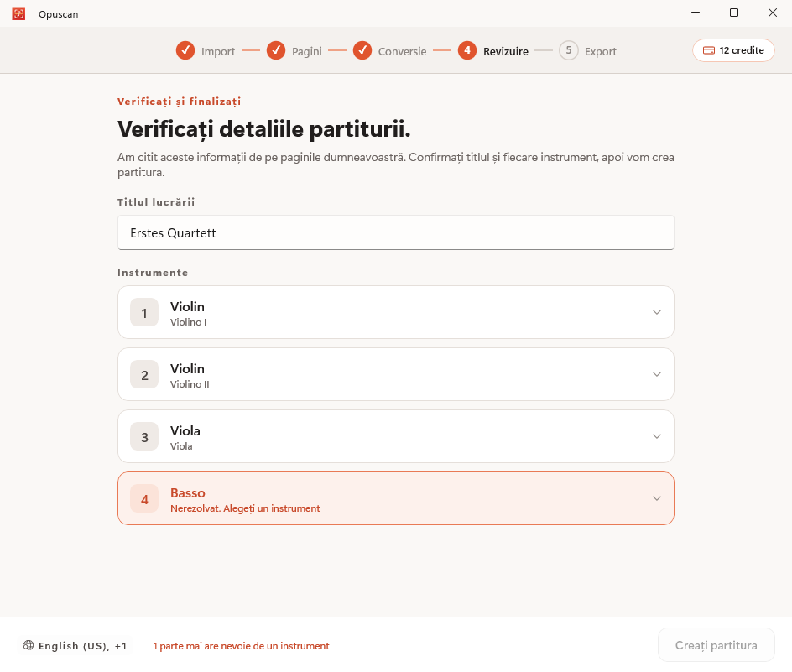Expand the Viola instrument chevron
This screenshot has width=792, height=672.
coord(657,436)
